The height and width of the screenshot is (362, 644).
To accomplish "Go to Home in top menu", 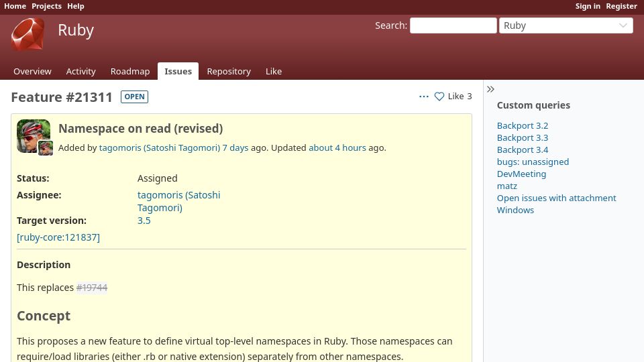I will click(15, 6).
